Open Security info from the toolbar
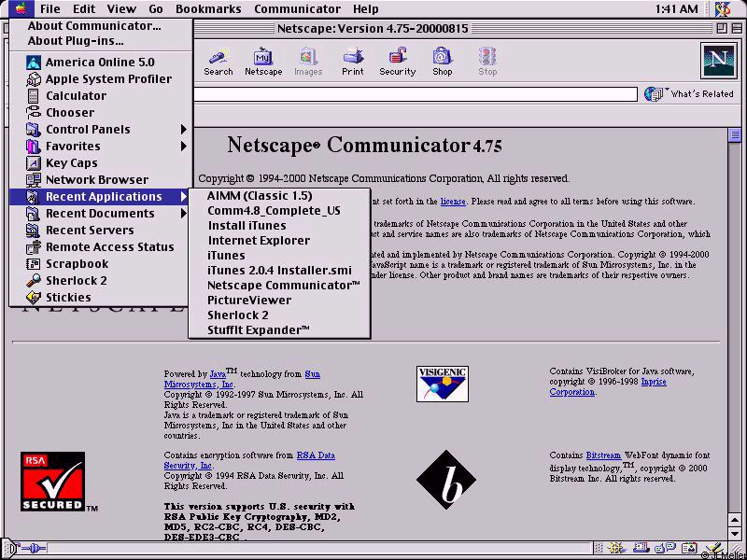The height and width of the screenshot is (560, 747). click(398, 62)
